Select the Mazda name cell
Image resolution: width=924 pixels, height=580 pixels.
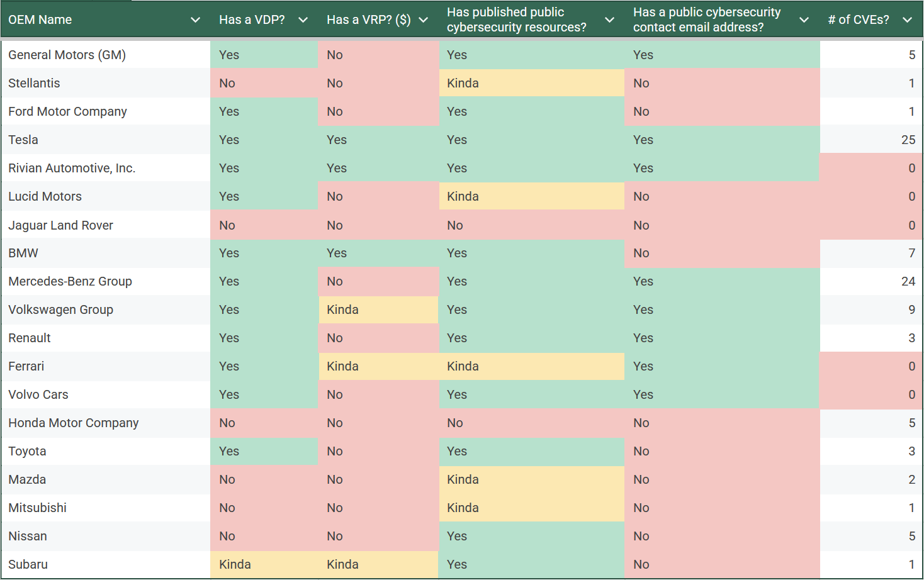pyautogui.click(x=106, y=479)
